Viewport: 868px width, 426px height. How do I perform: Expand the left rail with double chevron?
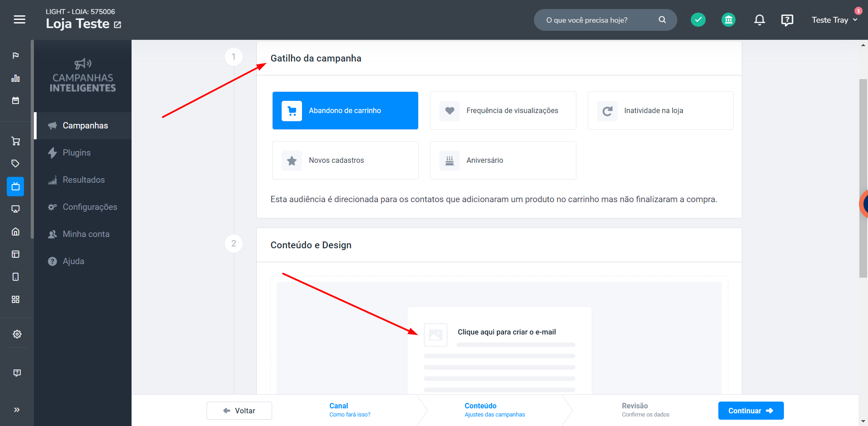(x=17, y=410)
